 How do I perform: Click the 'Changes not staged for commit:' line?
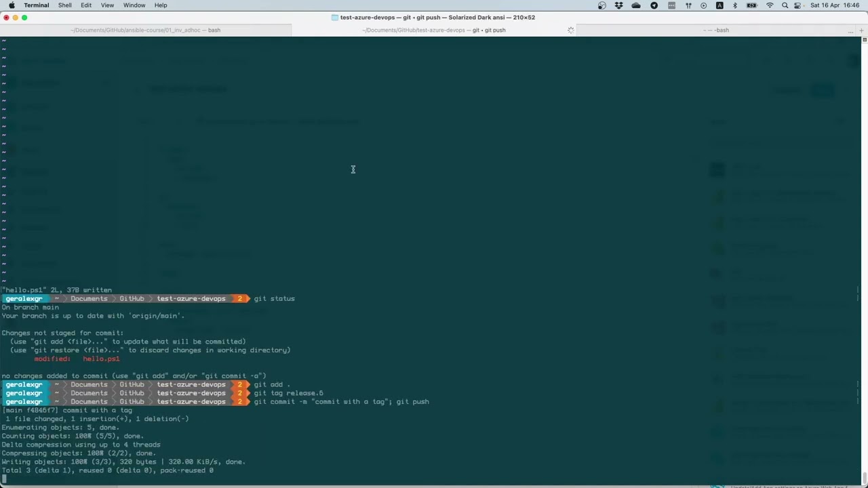[62, 333]
